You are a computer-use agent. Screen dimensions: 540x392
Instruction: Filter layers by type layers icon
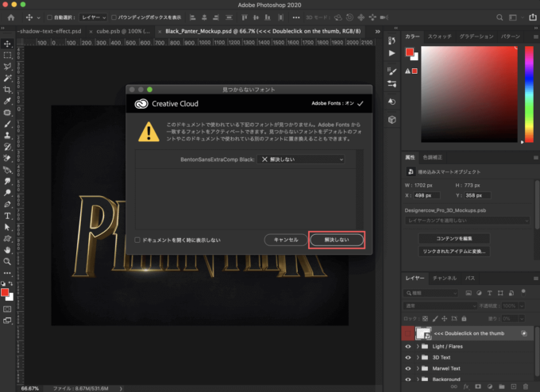coord(489,293)
